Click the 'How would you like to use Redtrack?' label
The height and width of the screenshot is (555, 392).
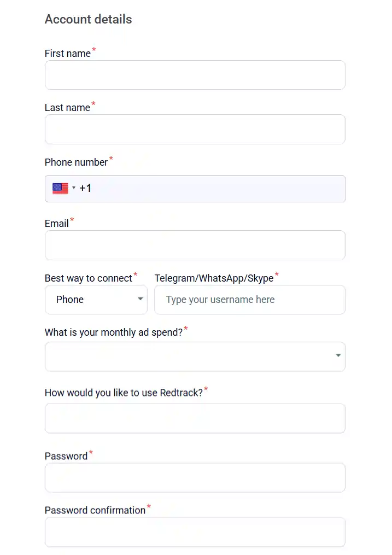click(x=124, y=393)
